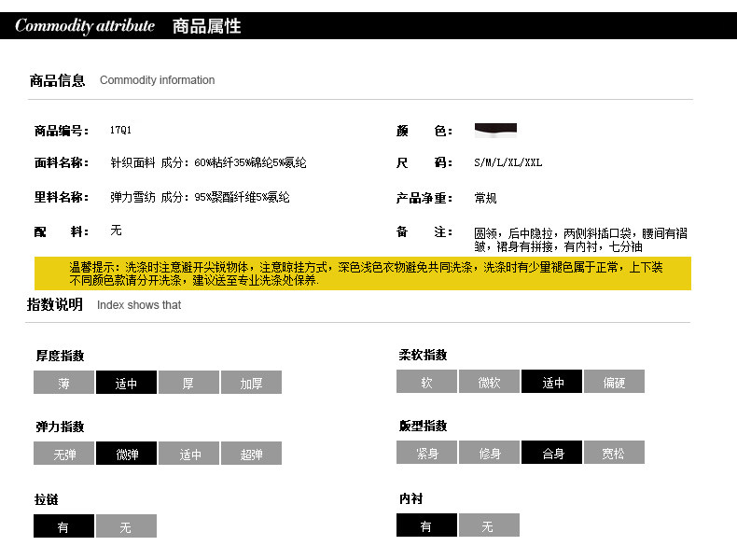Image resolution: width=737 pixels, height=560 pixels.
Task: Select 厚 in the thickness index
Action: click(188, 383)
